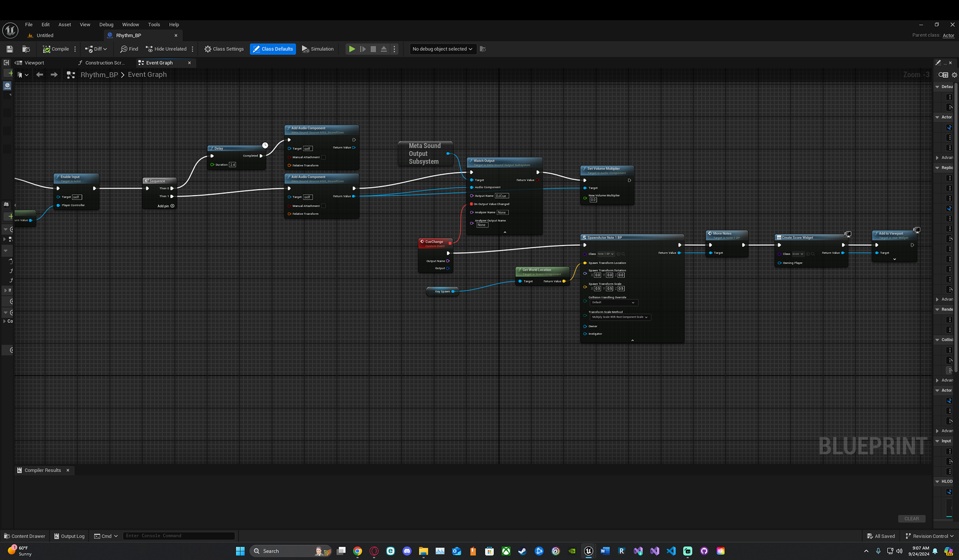Viewport: 959px width, 560px height.
Task: Toggle Manual Attachment on lower Add Audio Component
Action: tap(323, 206)
